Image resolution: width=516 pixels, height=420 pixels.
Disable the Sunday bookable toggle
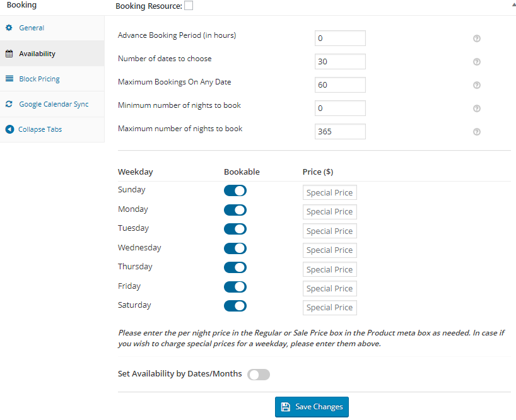(x=235, y=190)
